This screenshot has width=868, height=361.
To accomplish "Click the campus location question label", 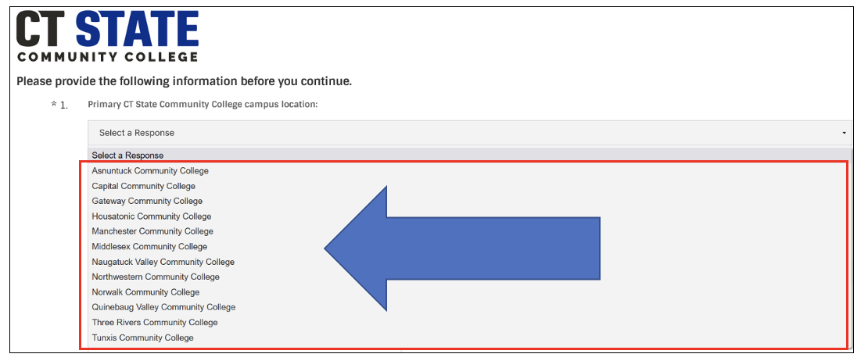I will pos(203,104).
